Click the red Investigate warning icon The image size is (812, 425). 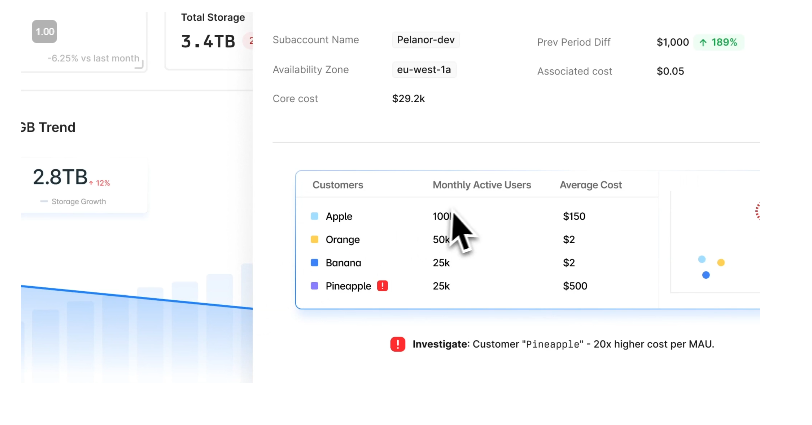coord(398,344)
